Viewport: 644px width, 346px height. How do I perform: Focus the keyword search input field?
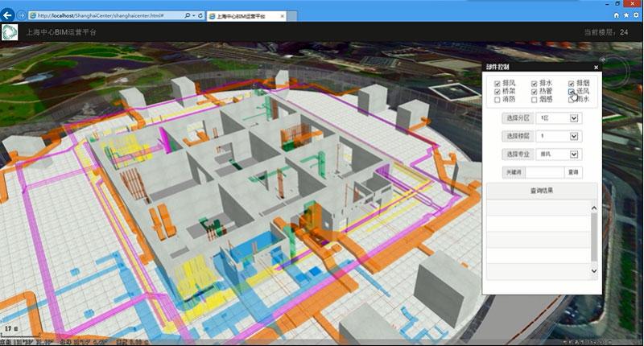pyautogui.click(x=545, y=172)
